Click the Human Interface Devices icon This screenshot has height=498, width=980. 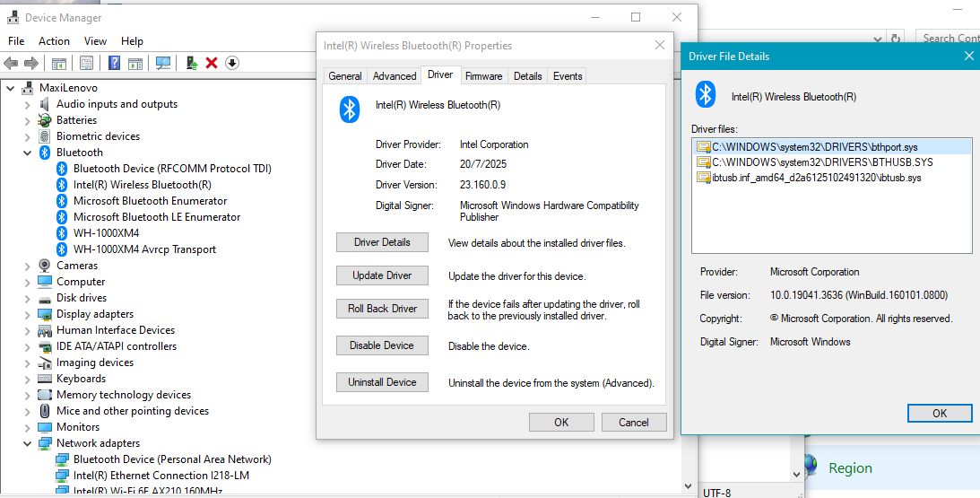tap(44, 330)
